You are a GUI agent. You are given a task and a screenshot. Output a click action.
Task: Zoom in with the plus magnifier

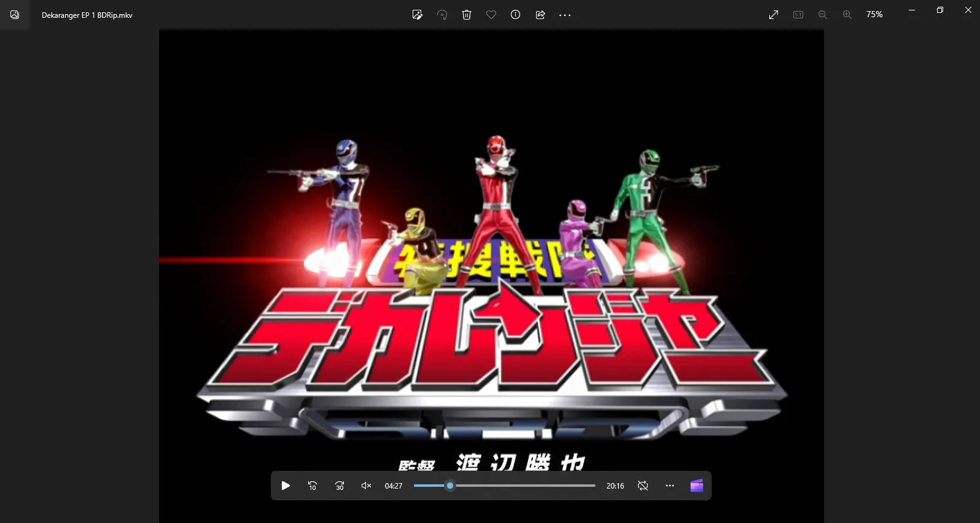(x=847, y=15)
